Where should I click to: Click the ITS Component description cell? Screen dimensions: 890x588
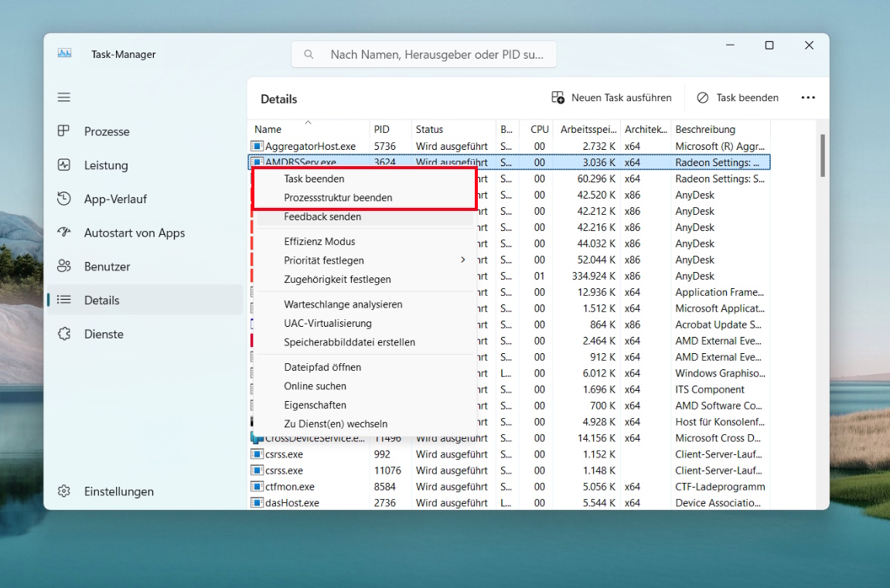(710, 389)
